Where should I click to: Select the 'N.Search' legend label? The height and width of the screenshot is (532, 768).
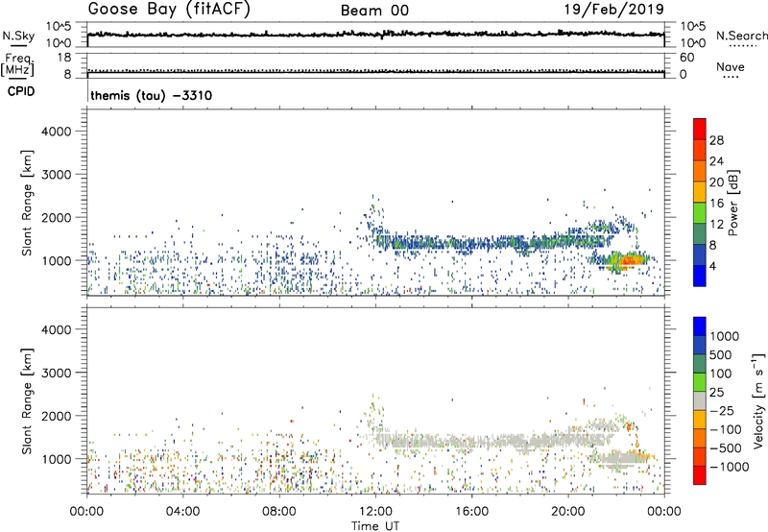[x=741, y=36]
